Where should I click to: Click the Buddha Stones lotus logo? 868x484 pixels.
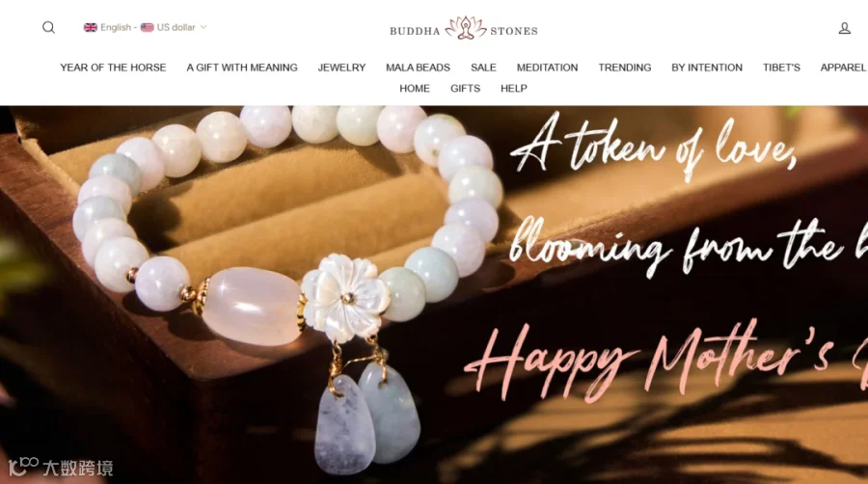click(464, 28)
